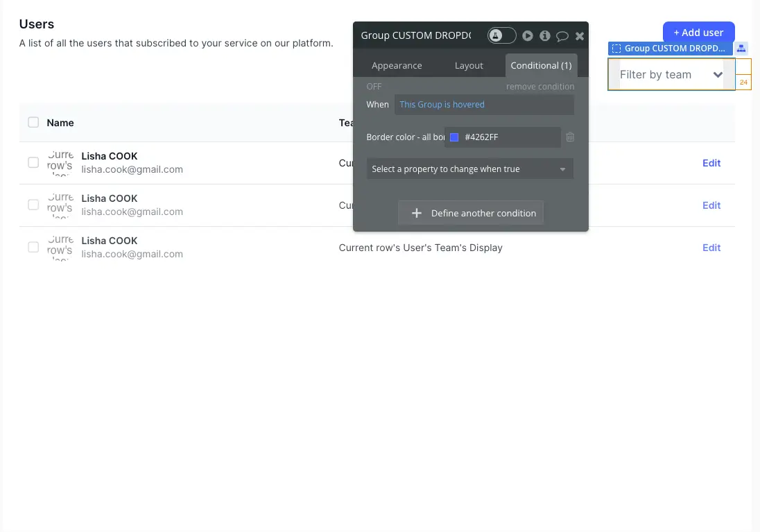Switch to the Appearance tab
The height and width of the screenshot is (532, 760).
[x=397, y=65]
